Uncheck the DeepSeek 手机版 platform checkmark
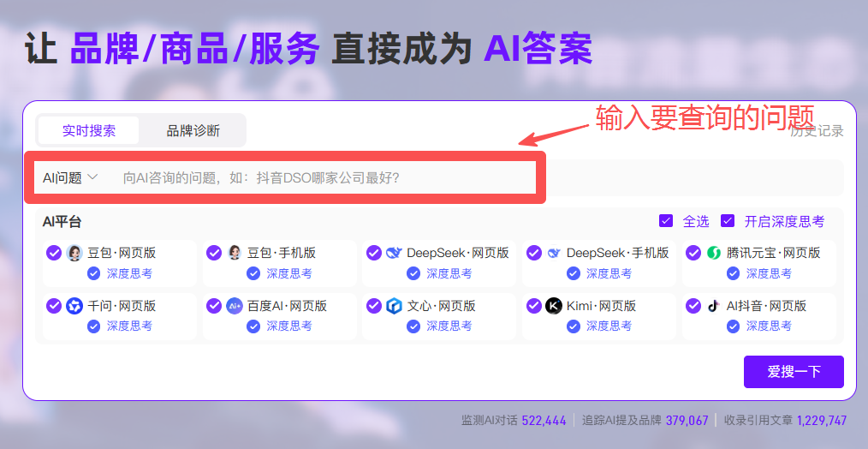The height and width of the screenshot is (449, 868). pyautogui.click(x=534, y=253)
